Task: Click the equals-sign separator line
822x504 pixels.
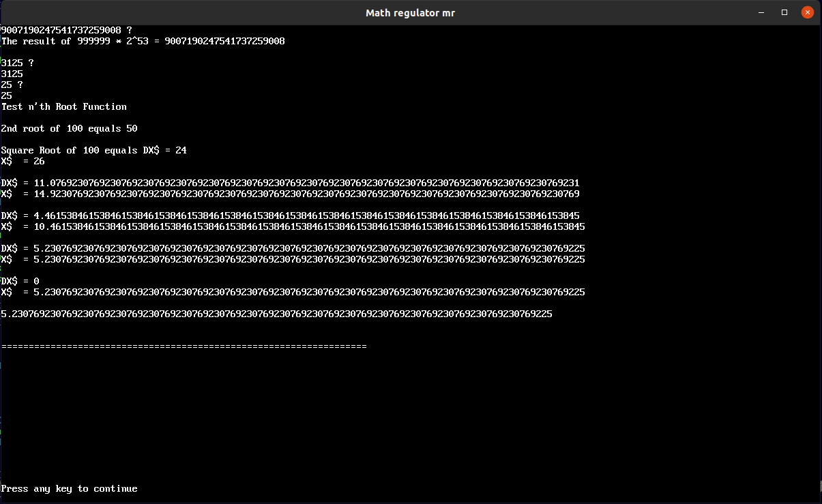Action: tap(184, 346)
